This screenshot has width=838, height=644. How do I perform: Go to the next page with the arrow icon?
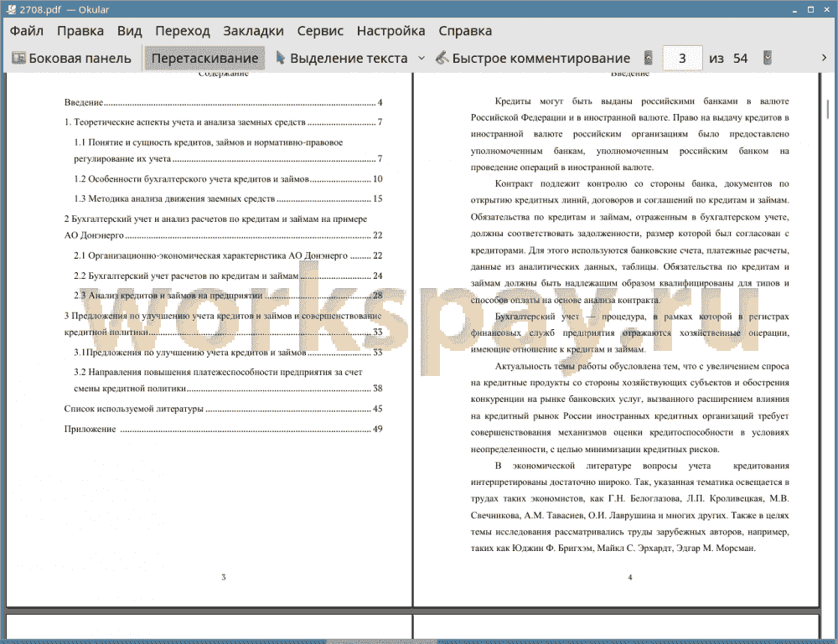tap(768, 58)
